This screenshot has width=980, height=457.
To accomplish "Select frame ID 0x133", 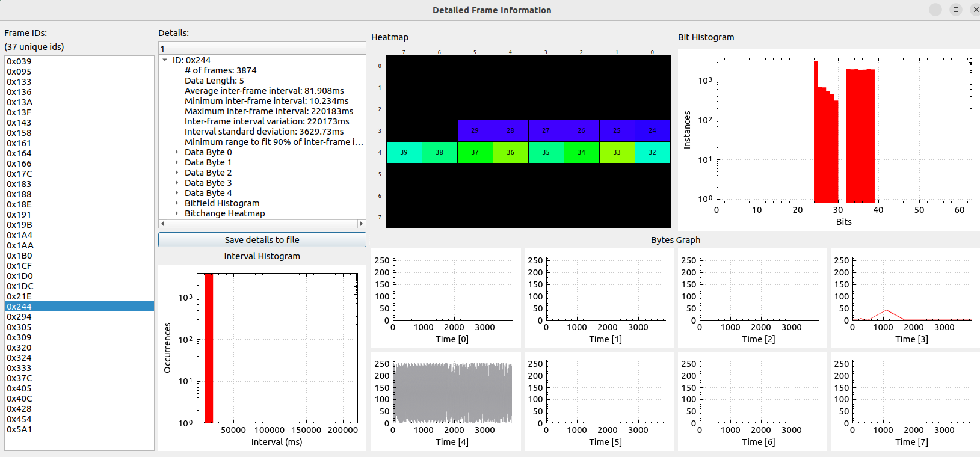I will point(79,82).
